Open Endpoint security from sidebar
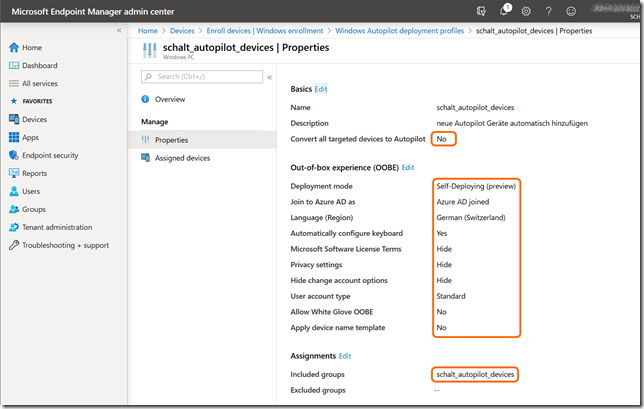Screen dimensions: 644x409 (x=50, y=155)
